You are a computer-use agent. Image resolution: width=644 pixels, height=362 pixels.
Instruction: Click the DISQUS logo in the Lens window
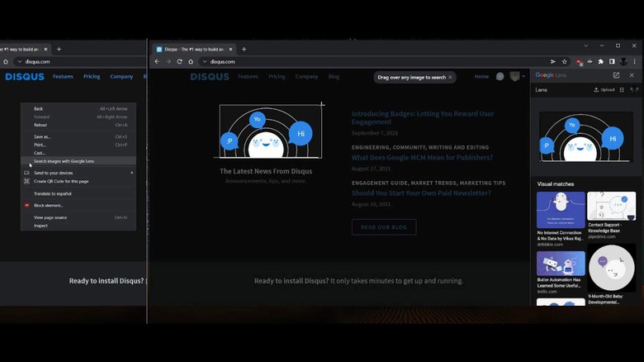210,77
